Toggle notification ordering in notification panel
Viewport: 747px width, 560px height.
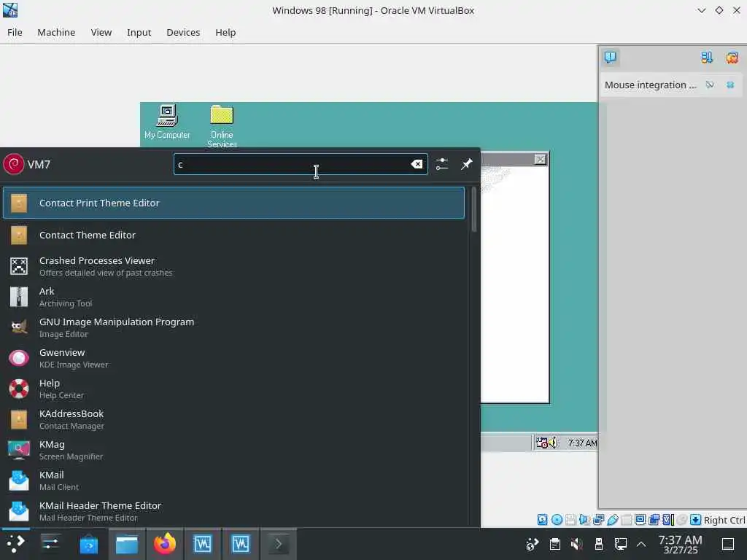tap(706, 58)
